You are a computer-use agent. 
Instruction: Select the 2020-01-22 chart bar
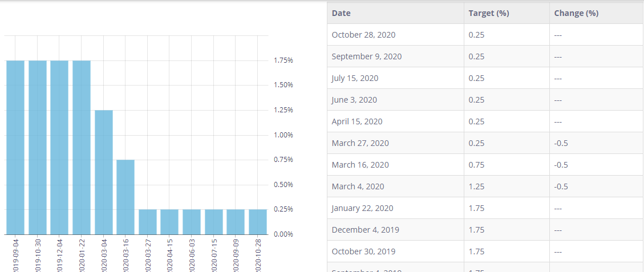[82, 147]
